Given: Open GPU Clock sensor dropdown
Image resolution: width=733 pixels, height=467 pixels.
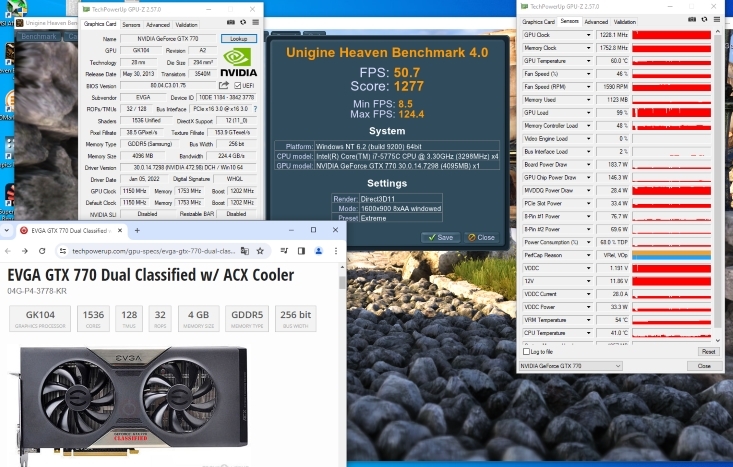Looking at the screenshot, I should point(589,35).
